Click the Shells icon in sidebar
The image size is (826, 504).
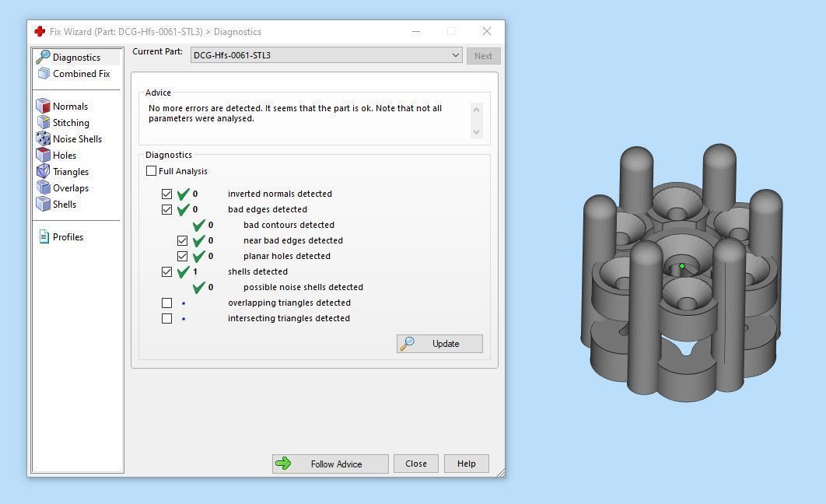[x=44, y=204]
